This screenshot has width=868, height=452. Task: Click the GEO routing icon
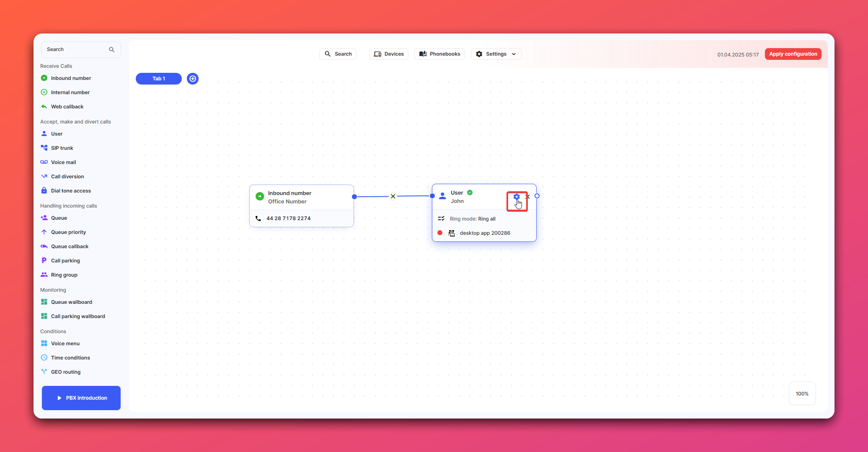[44, 372]
